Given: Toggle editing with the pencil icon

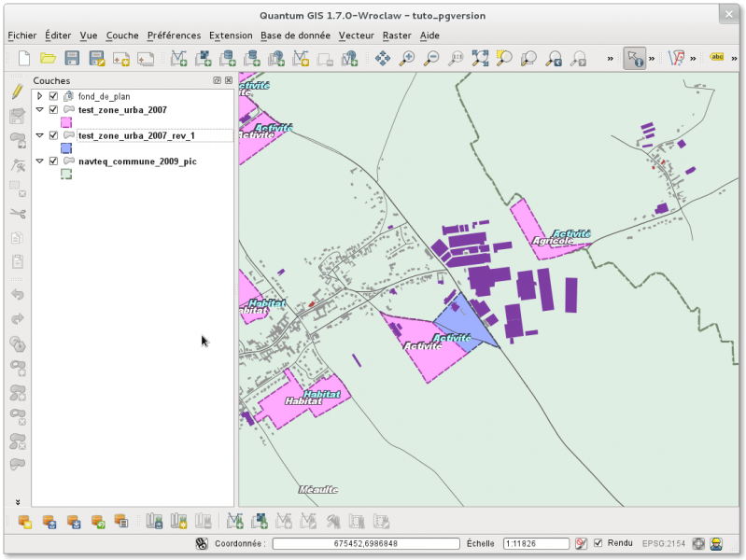Looking at the screenshot, I should click(x=17, y=92).
